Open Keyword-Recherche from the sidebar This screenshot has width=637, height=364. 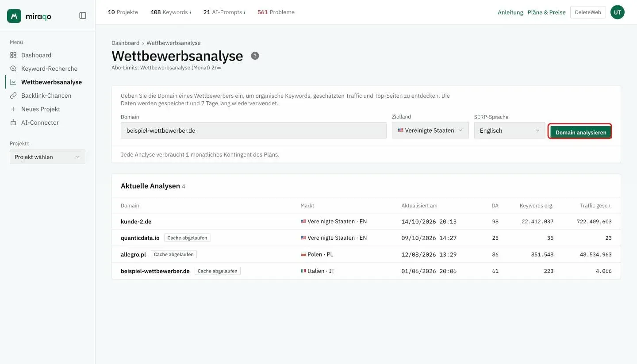click(49, 69)
